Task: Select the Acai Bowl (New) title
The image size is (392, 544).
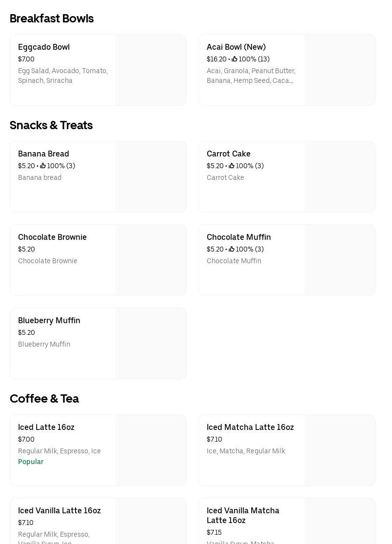Action: (x=236, y=47)
